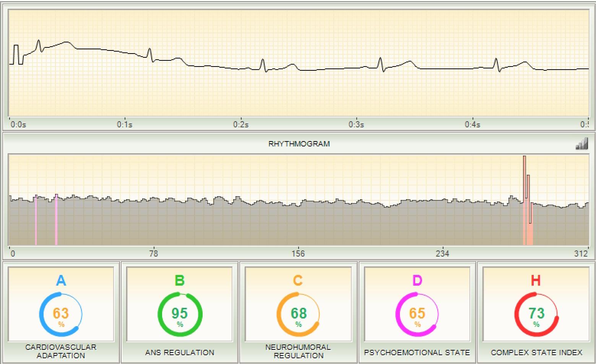The height and width of the screenshot is (364, 596).
Task: Click the green letter B heading
Action: [x=180, y=281]
